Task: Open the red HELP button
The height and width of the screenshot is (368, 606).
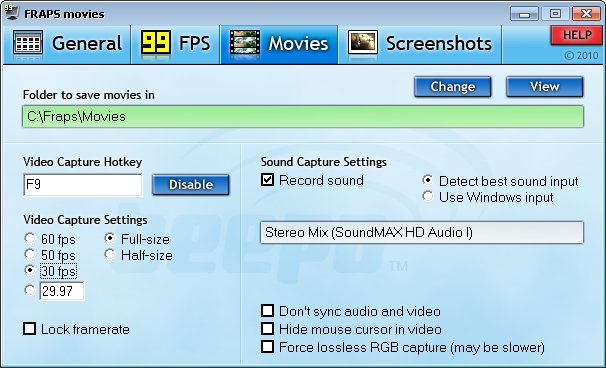Action: coord(577,35)
